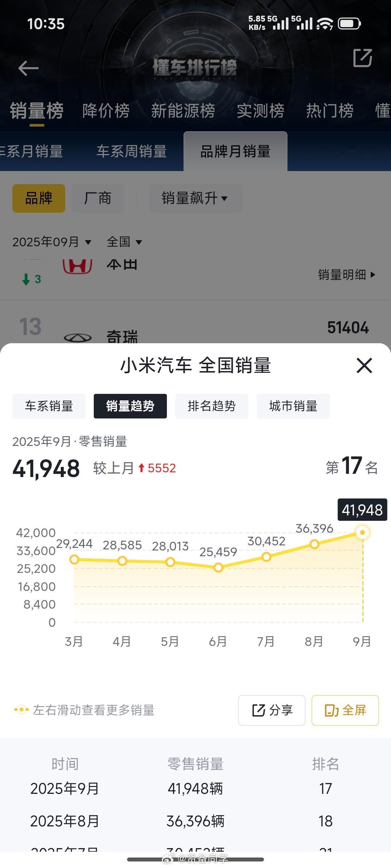This screenshot has width=391, height=868.
Task: Select the 排名趋势 panel tab
Action: coord(212,406)
